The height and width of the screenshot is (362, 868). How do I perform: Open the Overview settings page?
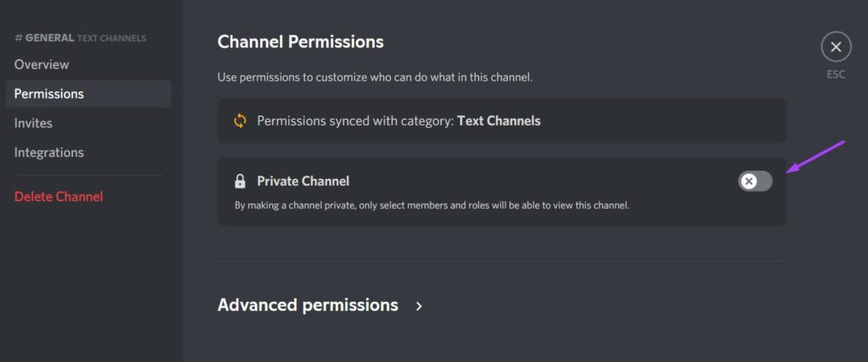(x=42, y=64)
